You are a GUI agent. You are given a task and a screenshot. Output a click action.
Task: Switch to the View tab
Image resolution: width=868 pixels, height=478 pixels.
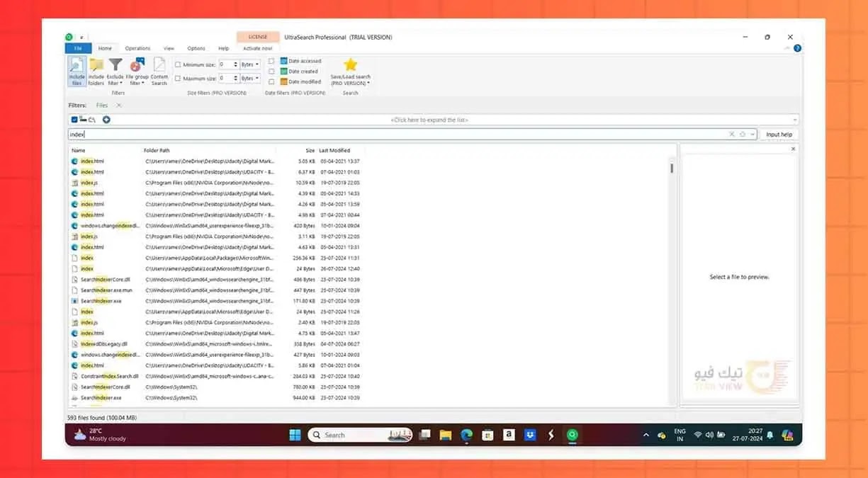coord(169,48)
